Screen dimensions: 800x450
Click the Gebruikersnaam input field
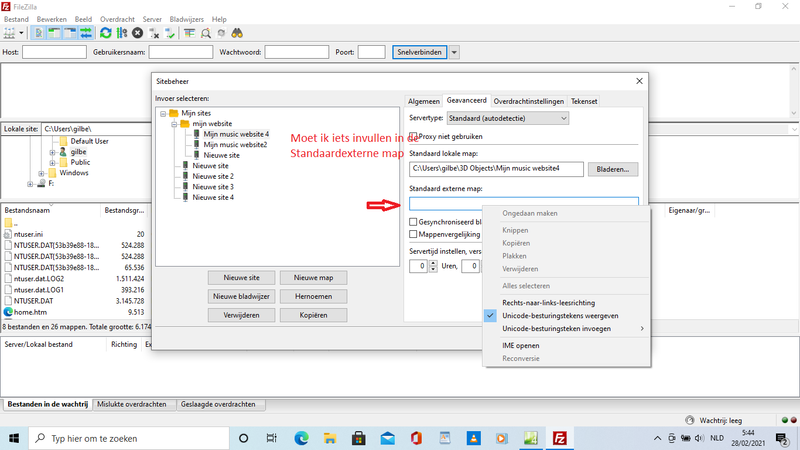[181, 52]
